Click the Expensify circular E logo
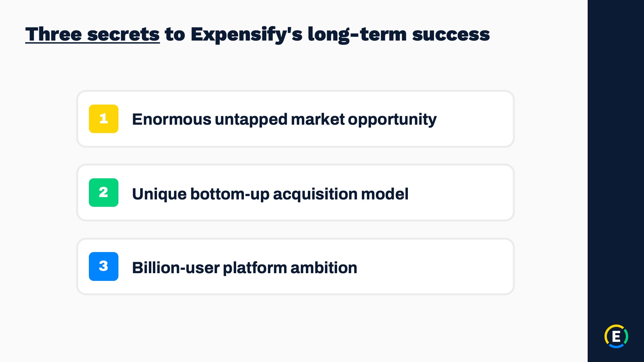 (x=616, y=336)
